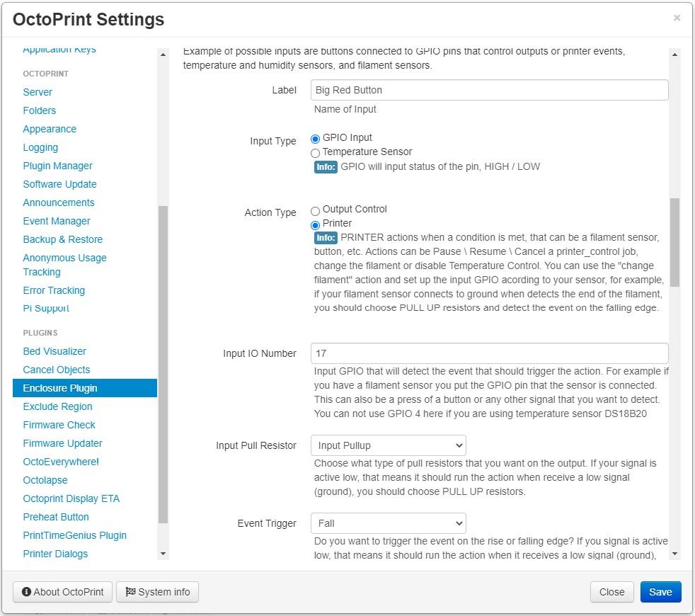This screenshot has height=616, width=695.
Task: Open Folders settings
Action: tap(40, 110)
